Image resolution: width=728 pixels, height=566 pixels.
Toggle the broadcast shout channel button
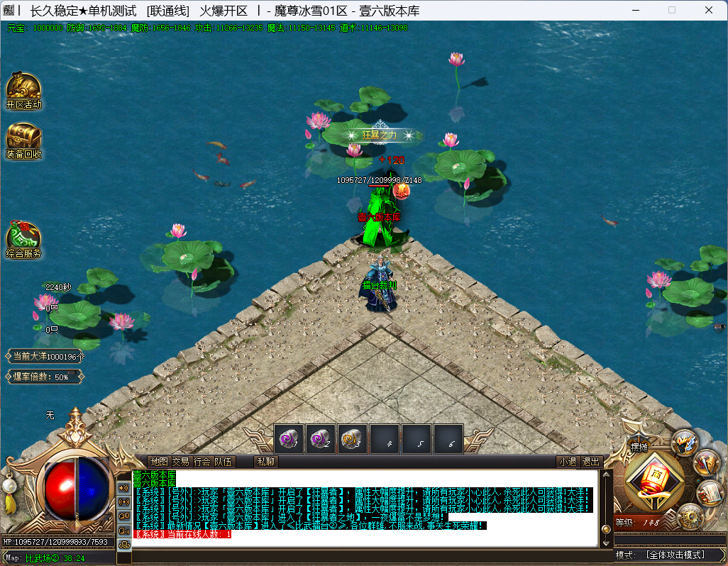click(124, 502)
